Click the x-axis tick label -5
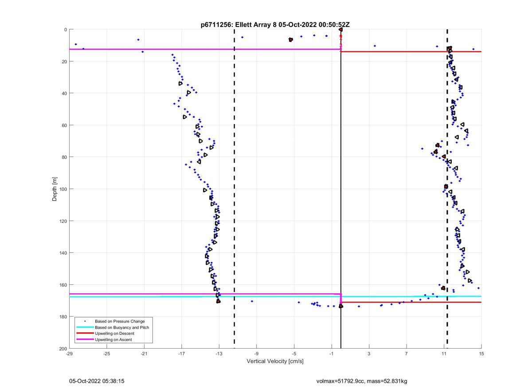Image resolution: width=532 pixels, height=392 pixels. 294,353
